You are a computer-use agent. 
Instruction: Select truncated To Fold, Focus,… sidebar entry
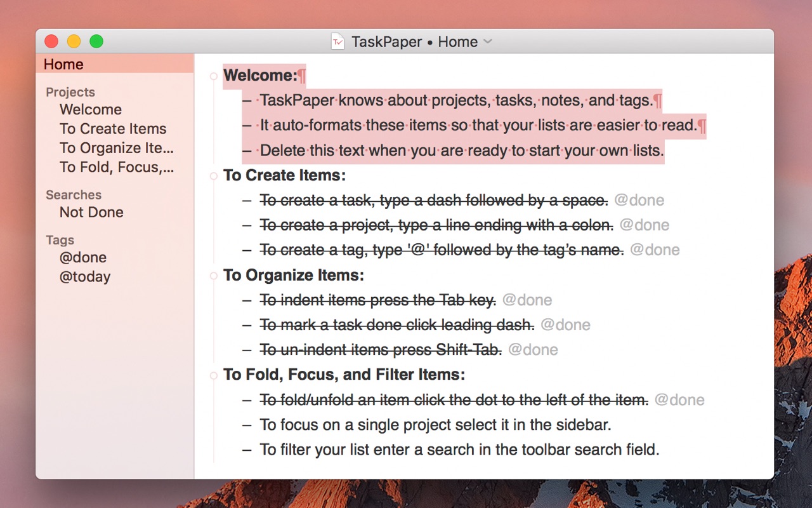[x=117, y=167]
